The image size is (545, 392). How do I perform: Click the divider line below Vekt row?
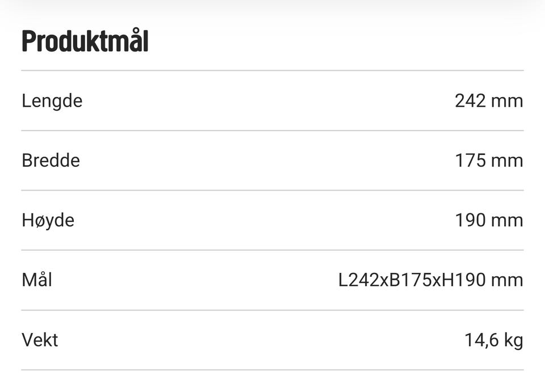click(x=272, y=370)
